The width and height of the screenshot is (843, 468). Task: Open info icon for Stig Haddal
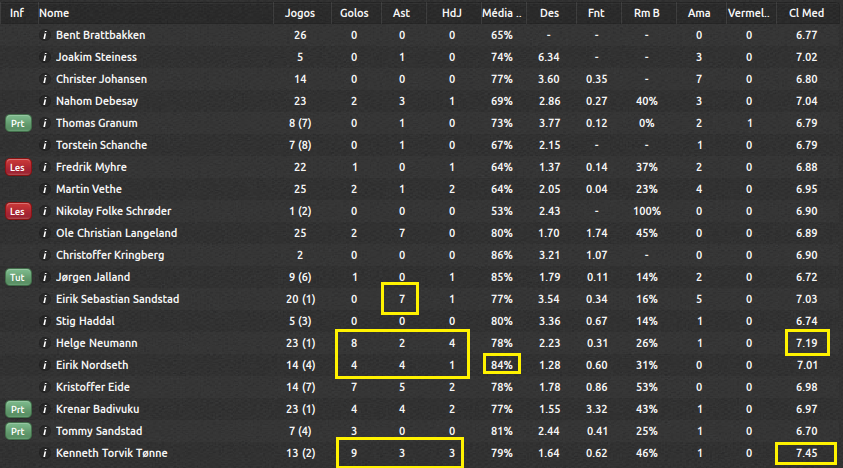pos(45,321)
